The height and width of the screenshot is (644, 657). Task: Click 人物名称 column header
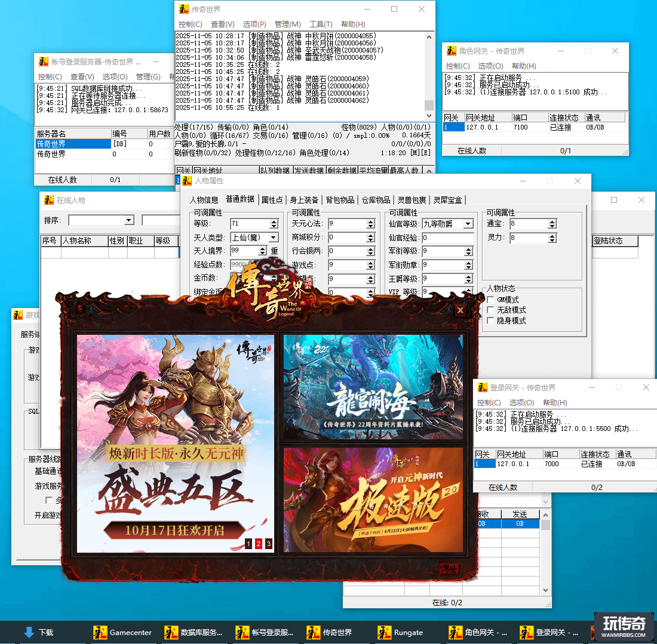[x=85, y=241]
